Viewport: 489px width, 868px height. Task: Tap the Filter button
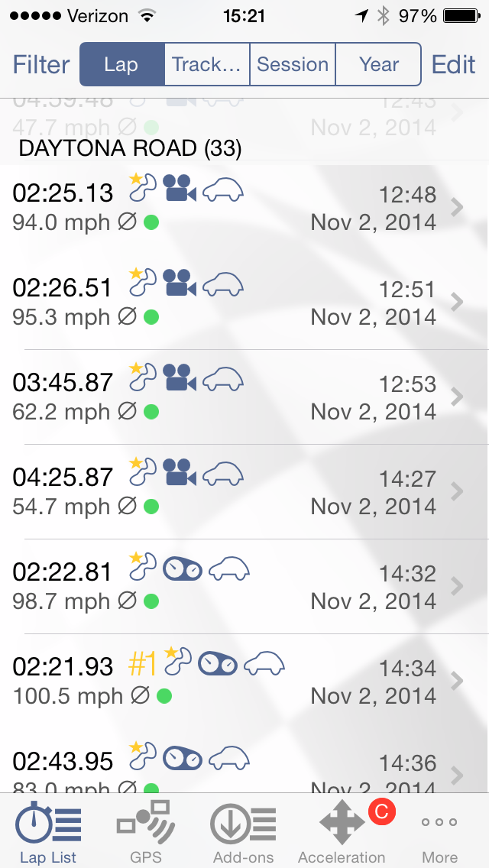coord(41,65)
